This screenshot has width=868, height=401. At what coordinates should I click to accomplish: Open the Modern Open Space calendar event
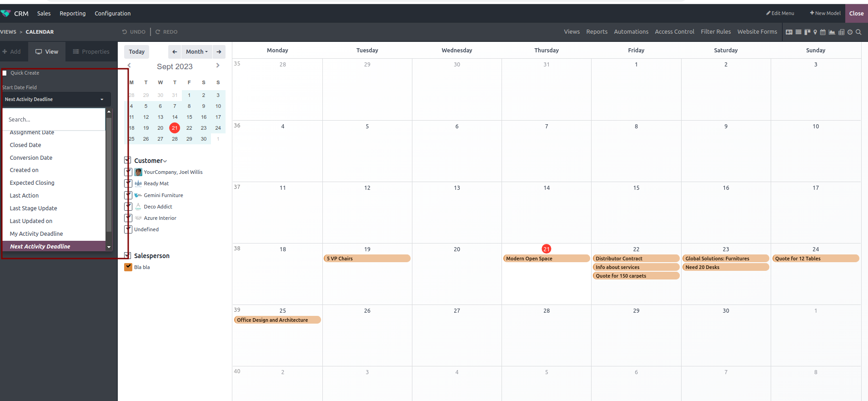pyautogui.click(x=547, y=259)
